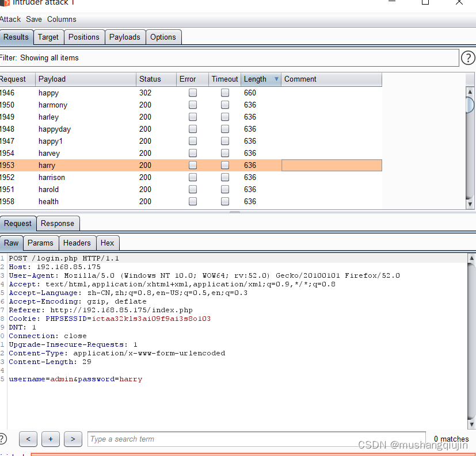Toggle Timeout checkbox for harrison row

click(225, 177)
